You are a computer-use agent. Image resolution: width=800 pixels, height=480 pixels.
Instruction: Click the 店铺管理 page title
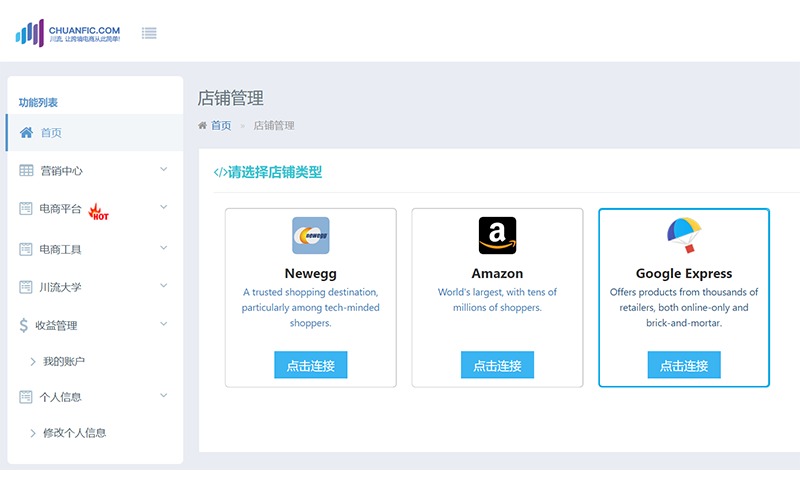pyautogui.click(x=231, y=98)
